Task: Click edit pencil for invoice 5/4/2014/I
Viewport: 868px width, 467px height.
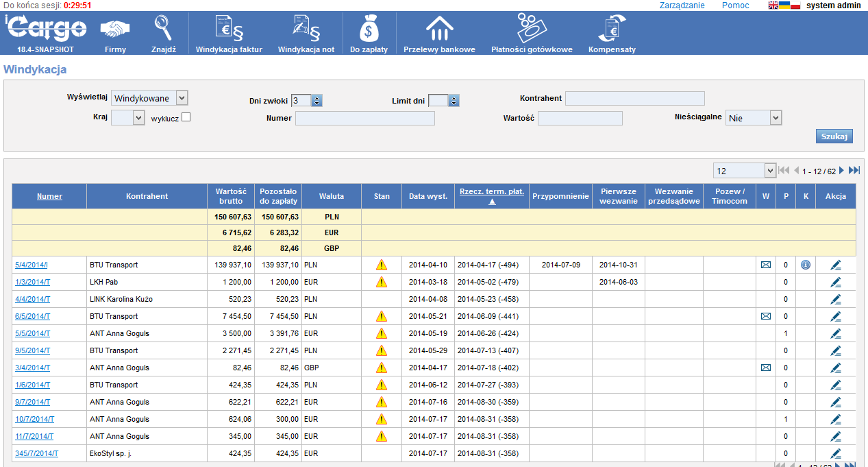Action: coord(835,265)
